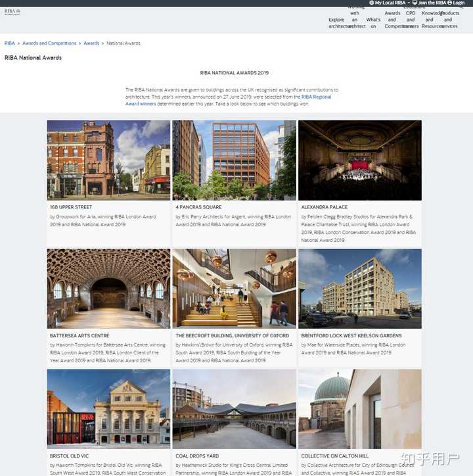Screen dimensions: 473x476
Task: Open the Bristol Old Vic photo
Action: (x=108, y=409)
